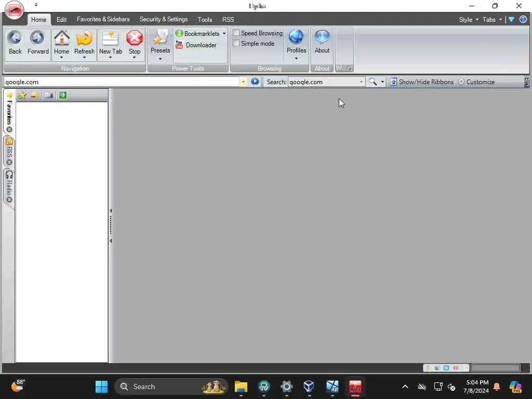Viewport: 532px width, 399px height.
Task: Open the Security & Settings tab
Action: point(164,19)
